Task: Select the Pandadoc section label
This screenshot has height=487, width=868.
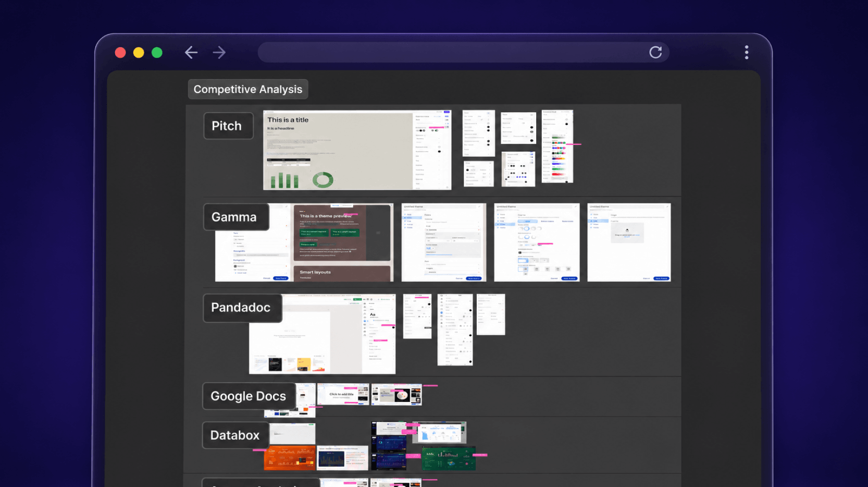Action: click(x=242, y=308)
